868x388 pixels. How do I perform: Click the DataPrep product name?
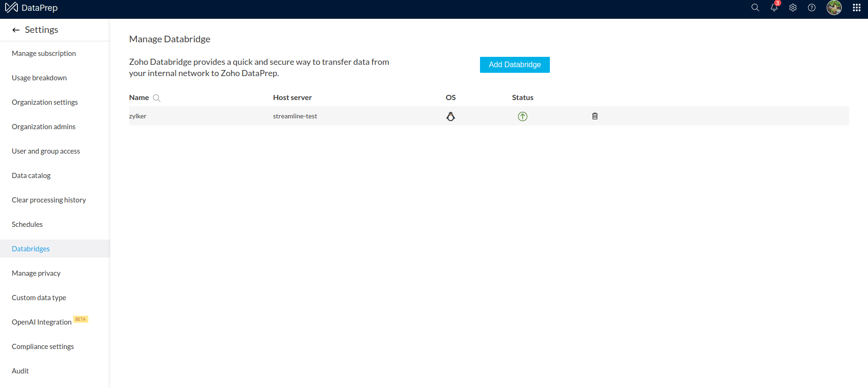point(39,8)
